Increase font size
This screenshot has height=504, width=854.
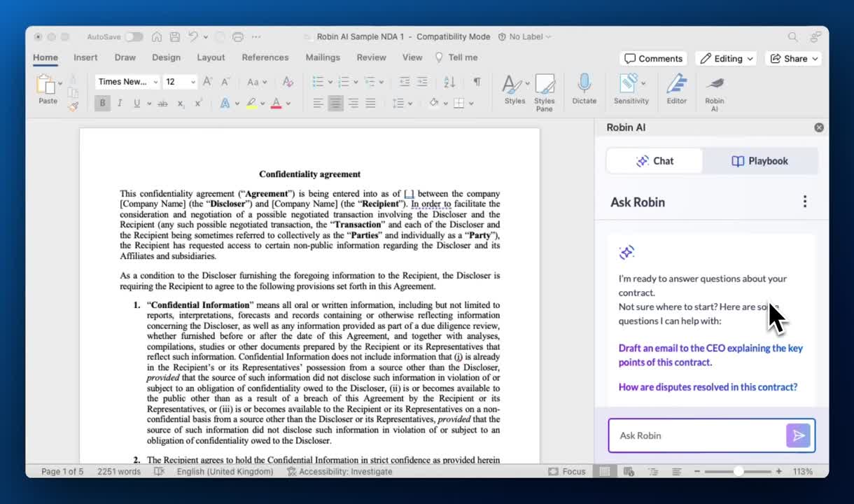tap(207, 82)
